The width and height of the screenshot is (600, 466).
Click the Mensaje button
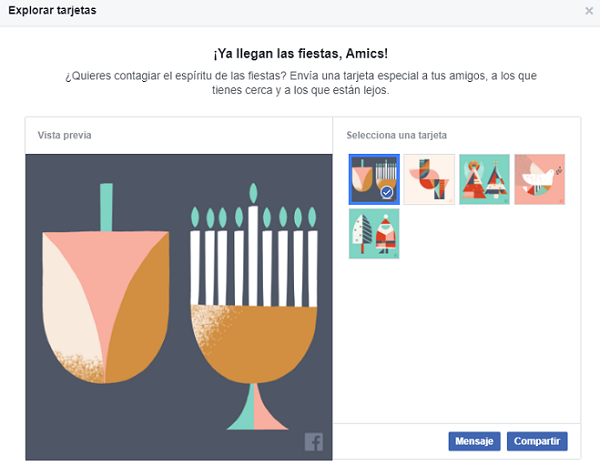coord(474,440)
